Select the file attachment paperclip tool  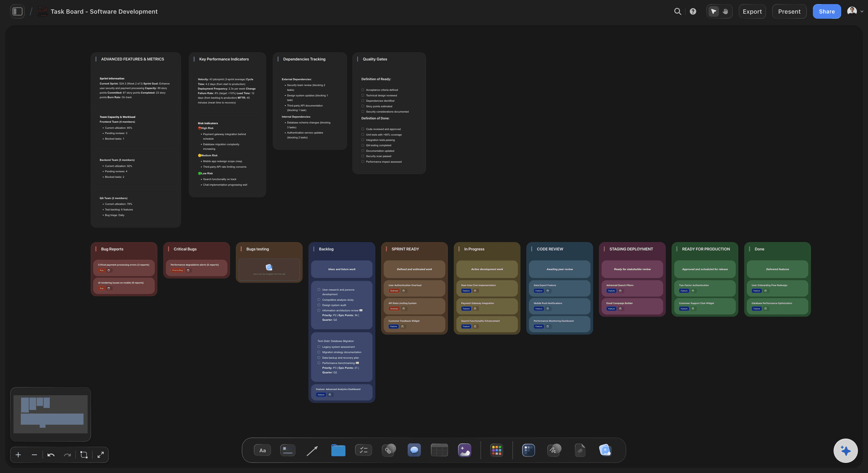point(580,450)
